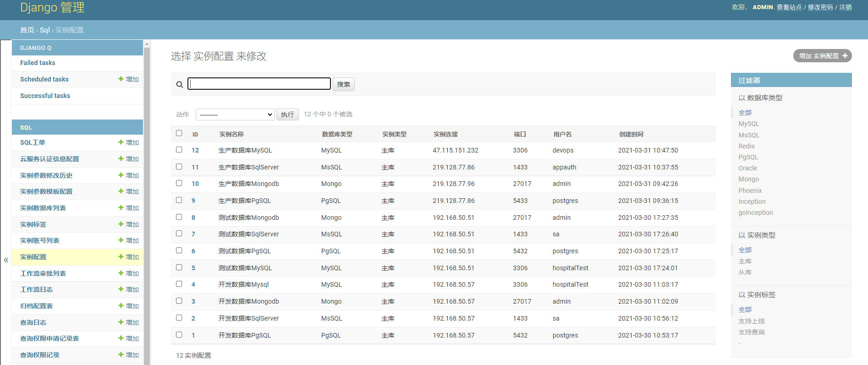Open the 动作 action dropdown

235,114
